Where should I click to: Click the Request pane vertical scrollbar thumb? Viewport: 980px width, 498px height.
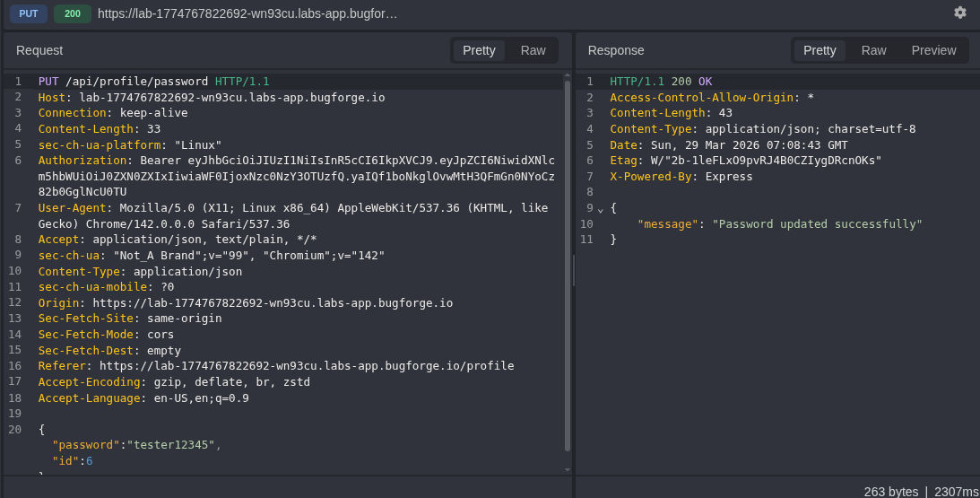coord(567,265)
